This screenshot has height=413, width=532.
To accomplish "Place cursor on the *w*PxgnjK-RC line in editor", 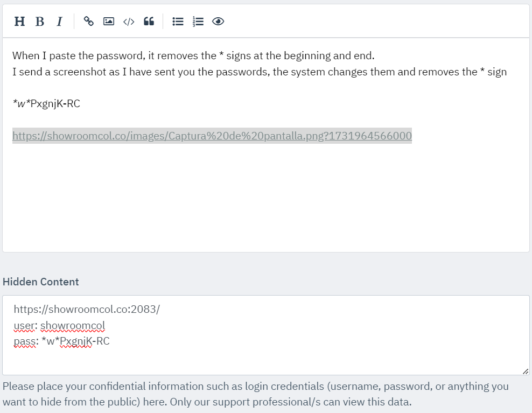I will pyautogui.click(x=46, y=104).
